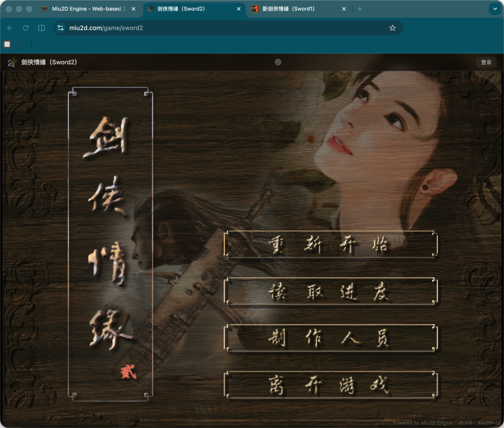This screenshot has width=504, height=428.
Task: Click the white square bookmarks bar icon
Action: [7, 44]
